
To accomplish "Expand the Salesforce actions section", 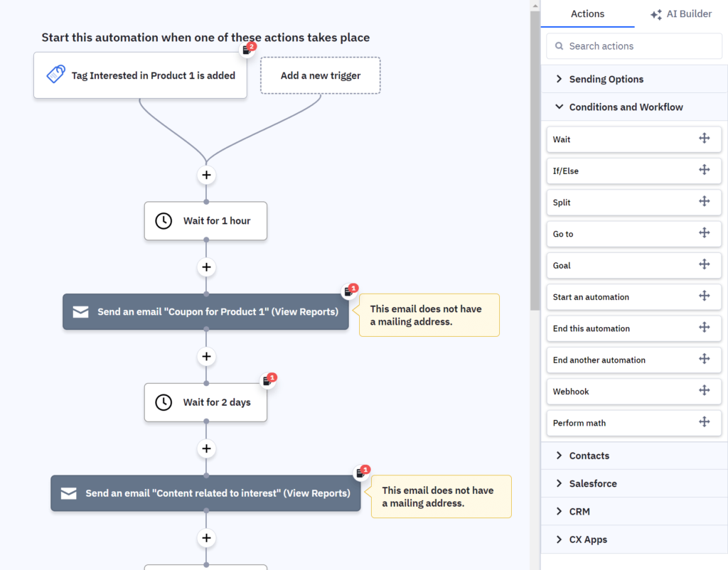I will 592,483.
